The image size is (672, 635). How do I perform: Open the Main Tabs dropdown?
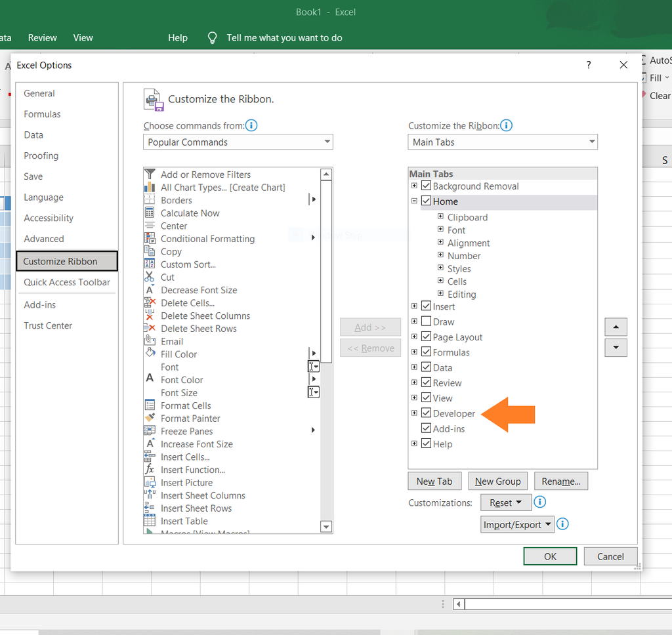(x=502, y=142)
